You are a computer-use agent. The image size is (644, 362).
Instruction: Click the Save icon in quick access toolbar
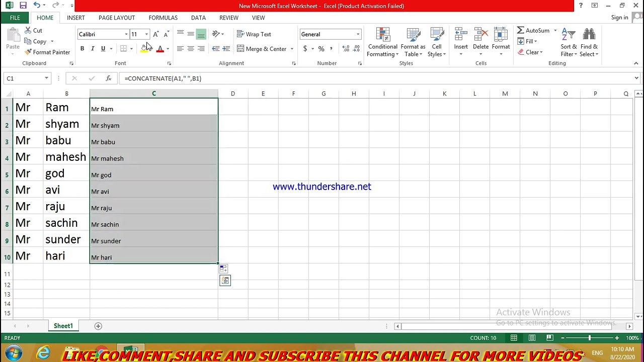[23, 6]
